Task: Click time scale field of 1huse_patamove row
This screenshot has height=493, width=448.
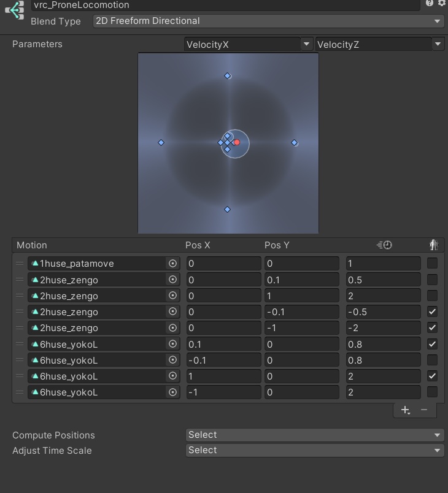Action: [383, 264]
